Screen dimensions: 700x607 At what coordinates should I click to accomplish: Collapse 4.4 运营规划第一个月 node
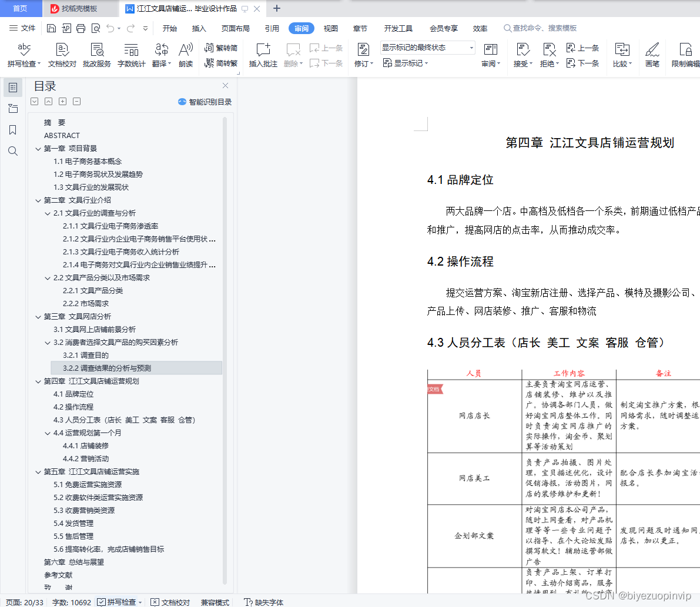coord(48,434)
